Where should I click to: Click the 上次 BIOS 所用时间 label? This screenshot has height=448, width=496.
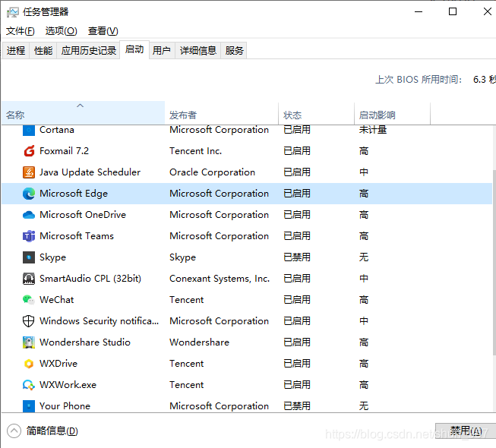419,80
